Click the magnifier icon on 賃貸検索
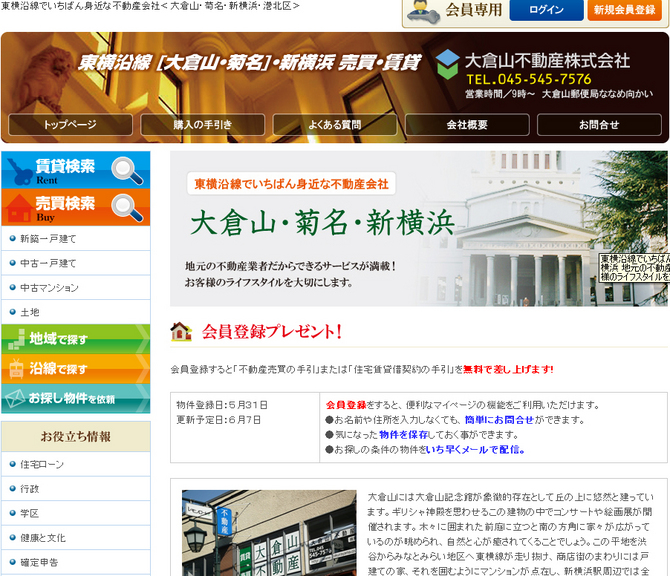This screenshot has width=670, height=576. pos(127,171)
